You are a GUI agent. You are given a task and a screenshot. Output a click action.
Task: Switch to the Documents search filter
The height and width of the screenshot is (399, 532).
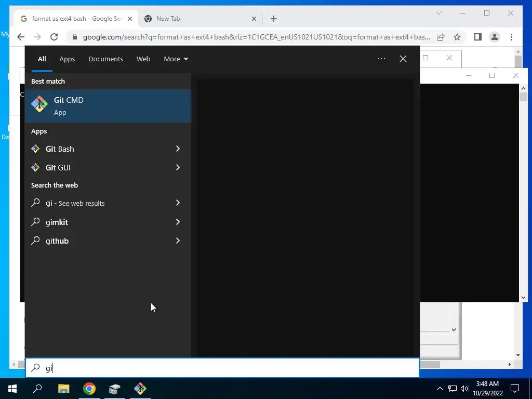click(105, 59)
